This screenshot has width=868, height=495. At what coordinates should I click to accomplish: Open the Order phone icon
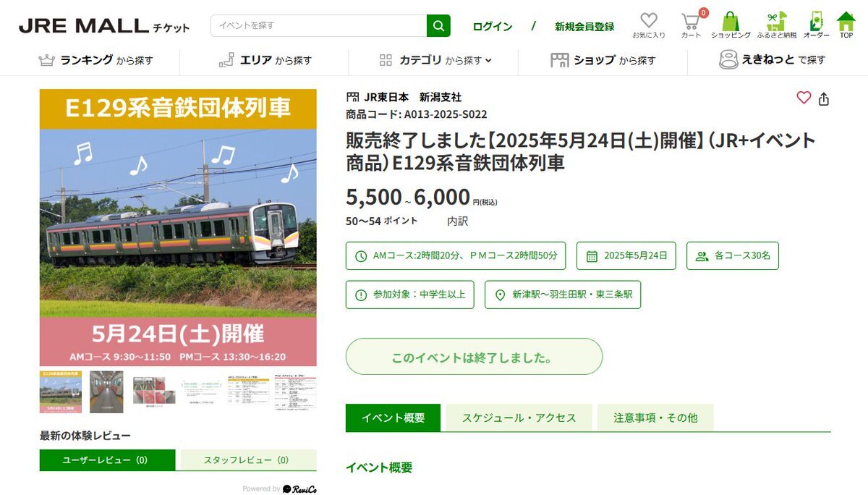[816, 25]
